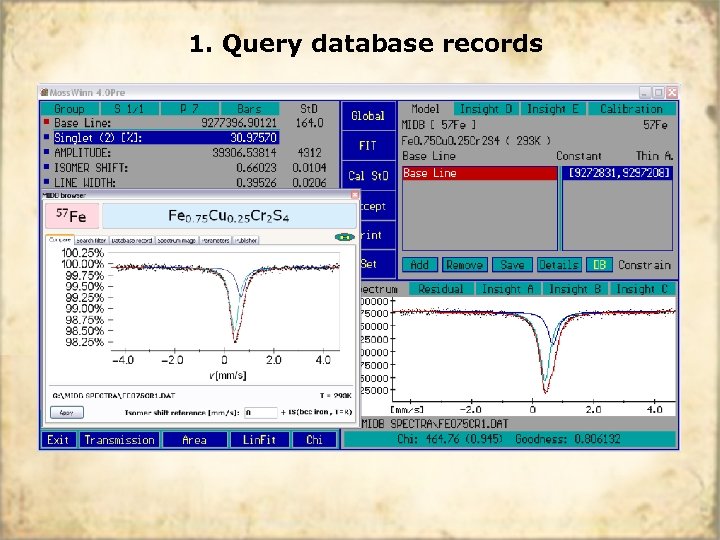720x540 pixels.
Task: Select the spectrum image tab
Action: (x=177, y=240)
